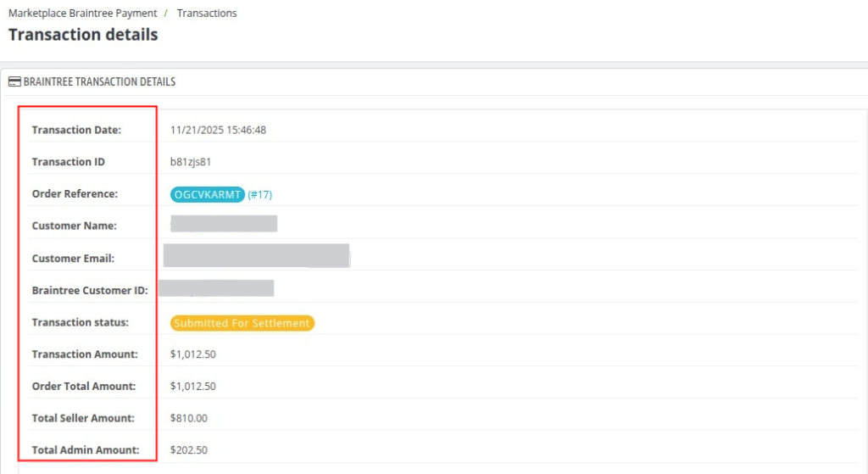Select the transaction date value 11/21/2025 15:46:48

tap(218, 130)
